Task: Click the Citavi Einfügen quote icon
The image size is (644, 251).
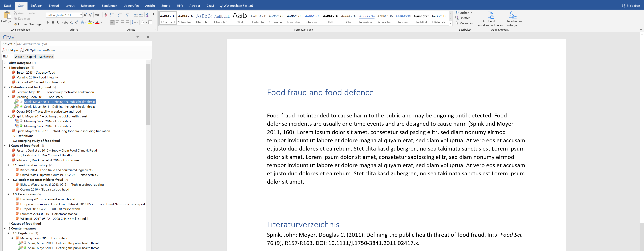Action: tap(4, 50)
